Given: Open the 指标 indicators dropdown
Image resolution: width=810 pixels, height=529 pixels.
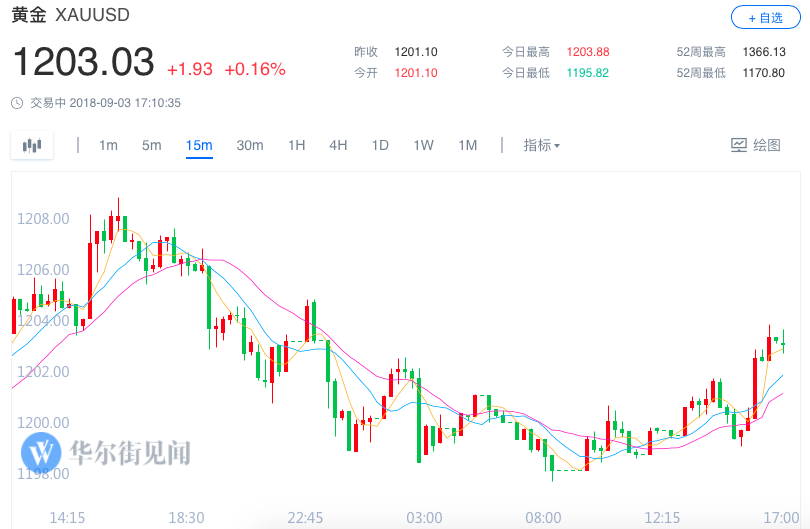Looking at the screenshot, I should tap(541, 145).
